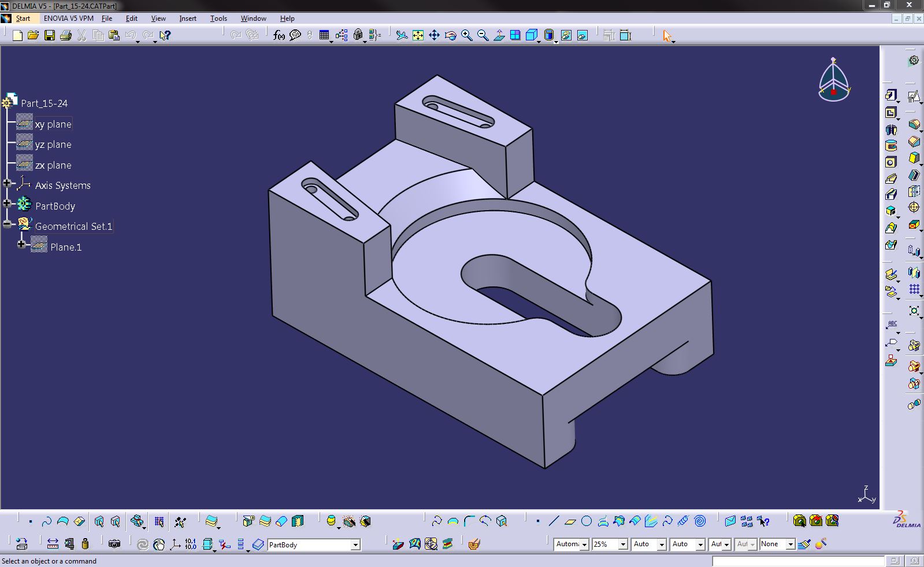
Task: Click the Paste clipboard icon
Action: pyautogui.click(x=114, y=36)
